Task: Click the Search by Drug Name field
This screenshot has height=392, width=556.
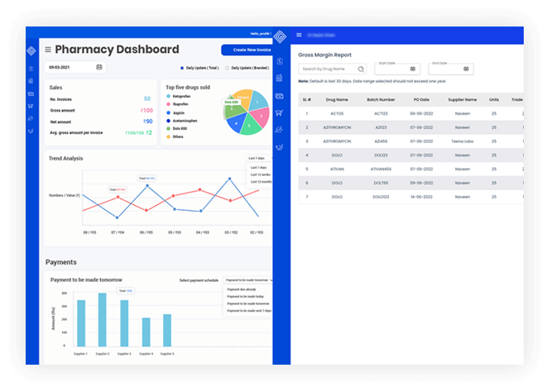Action: [327, 69]
